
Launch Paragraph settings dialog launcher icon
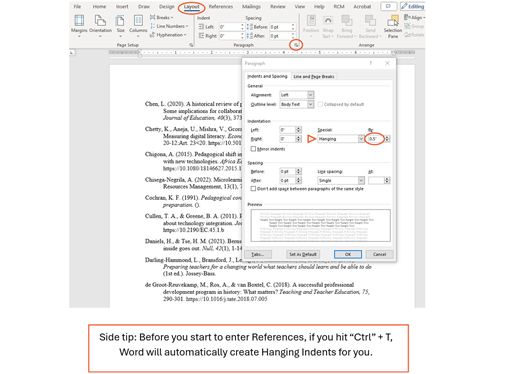[x=296, y=45]
